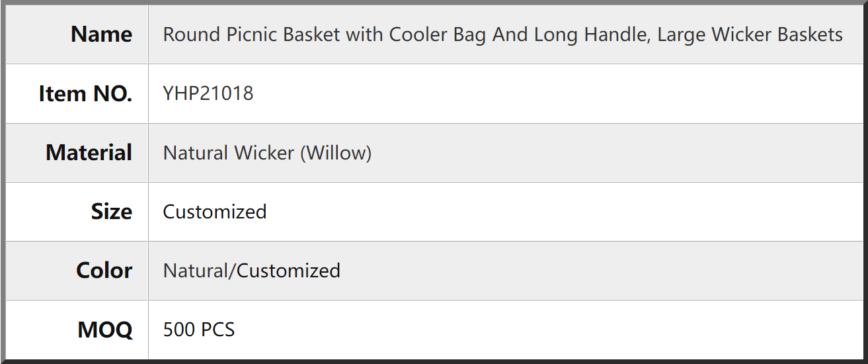Click the Natural/Customized color value

251,271
